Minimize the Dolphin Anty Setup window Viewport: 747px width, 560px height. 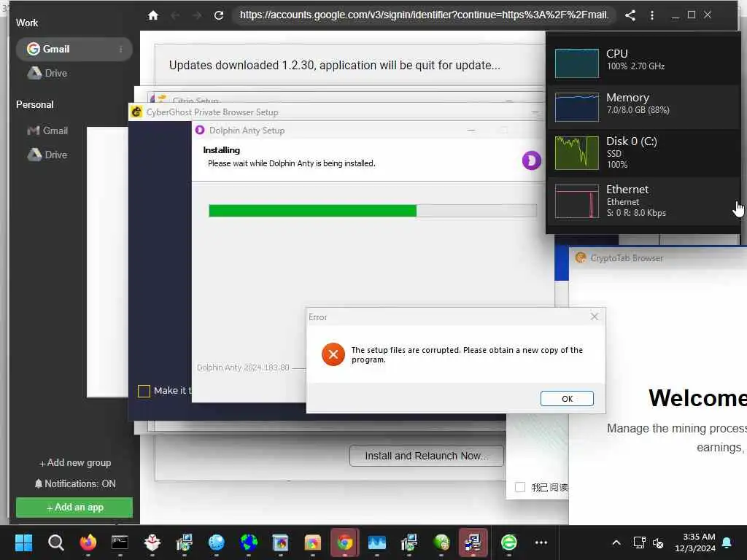(471, 131)
